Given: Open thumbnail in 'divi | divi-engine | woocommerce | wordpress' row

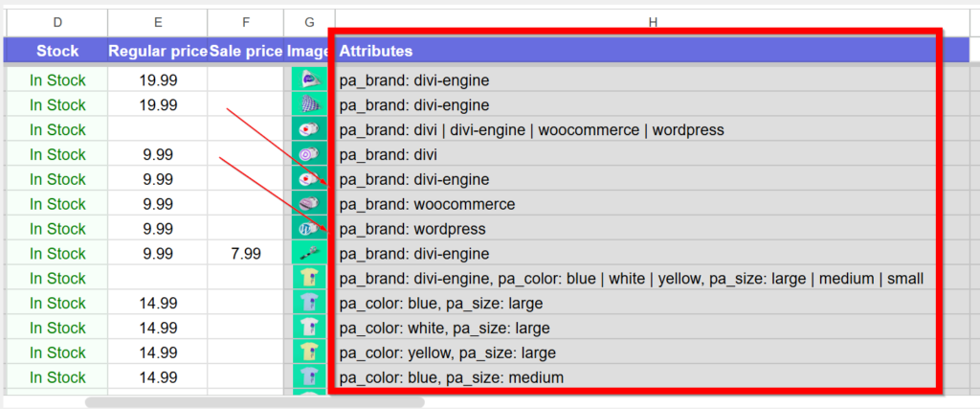Looking at the screenshot, I should (x=310, y=130).
